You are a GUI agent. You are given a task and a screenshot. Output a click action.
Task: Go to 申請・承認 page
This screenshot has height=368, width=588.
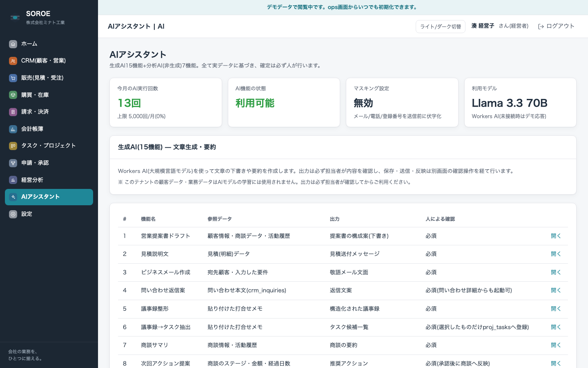click(49, 163)
